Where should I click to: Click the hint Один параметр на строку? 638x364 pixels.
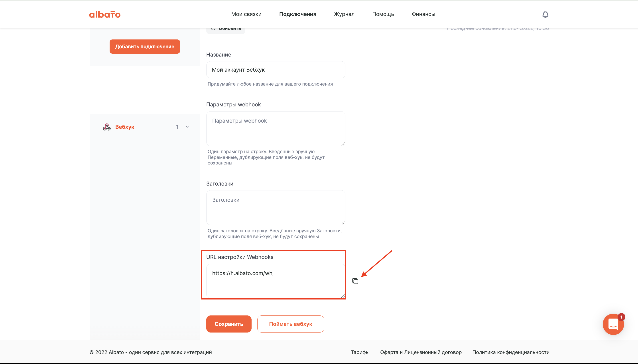coord(266,157)
